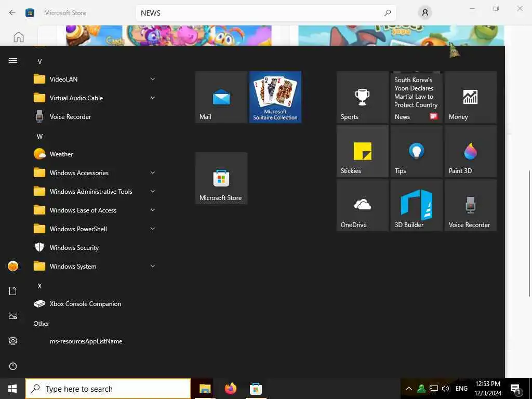Switch to Microsoft Store taskbar icon
The image size is (532, 399).
click(256, 389)
